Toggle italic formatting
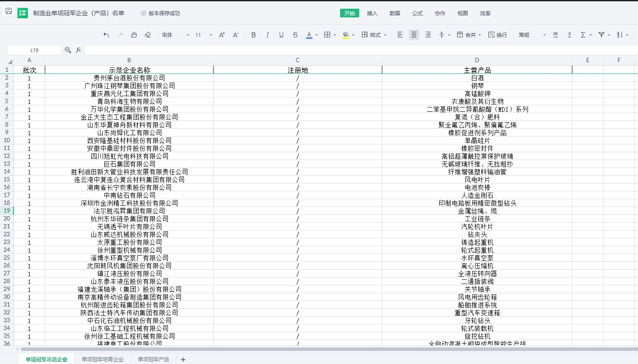The image size is (638, 364). (267, 35)
